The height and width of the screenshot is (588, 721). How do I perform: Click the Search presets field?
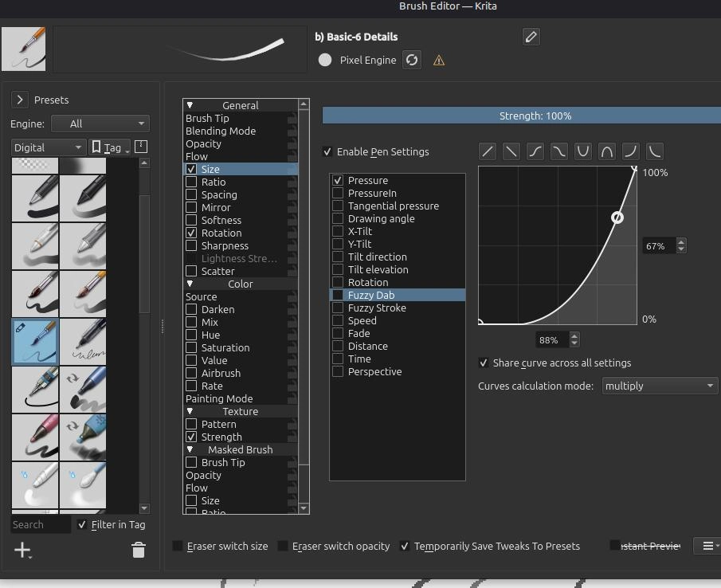pos(41,524)
